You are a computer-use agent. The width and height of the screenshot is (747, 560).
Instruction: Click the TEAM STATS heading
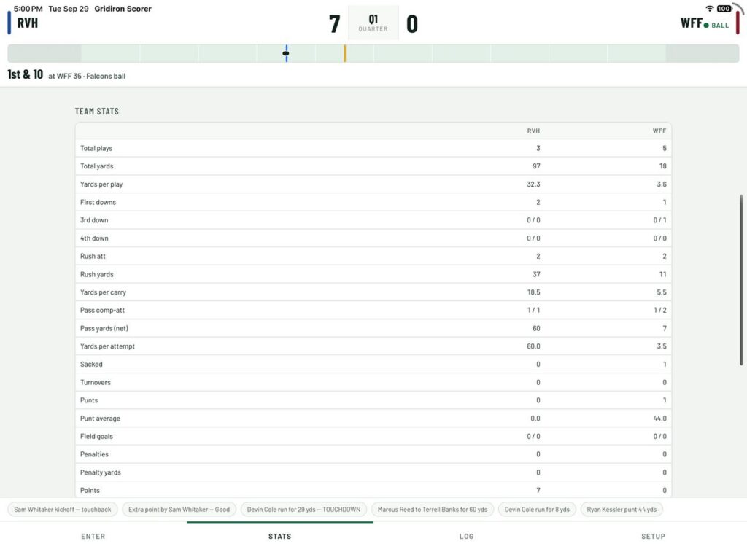pos(97,112)
